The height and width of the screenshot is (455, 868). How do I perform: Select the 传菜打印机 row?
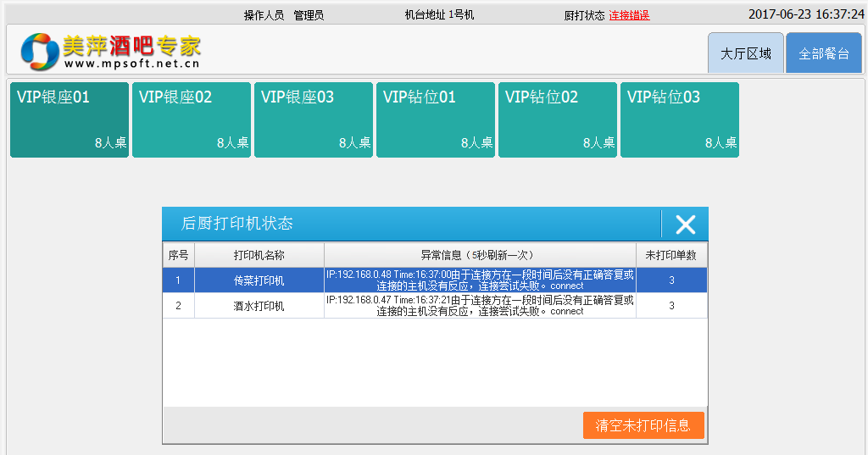tap(259, 280)
